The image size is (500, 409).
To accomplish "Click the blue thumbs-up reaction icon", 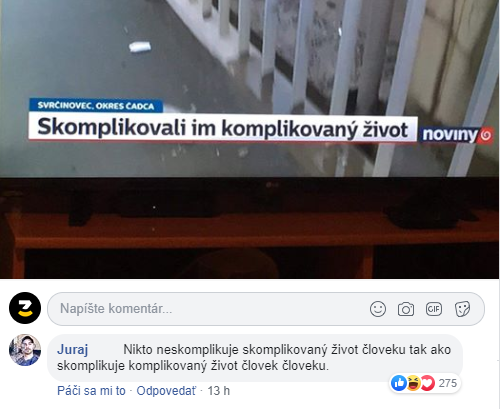I will point(399,383).
